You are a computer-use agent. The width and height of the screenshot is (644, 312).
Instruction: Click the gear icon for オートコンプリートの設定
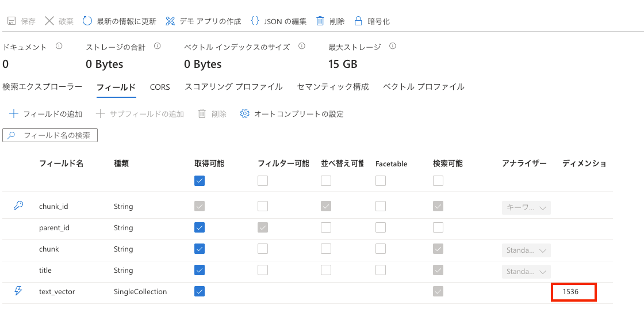tap(245, 113)
